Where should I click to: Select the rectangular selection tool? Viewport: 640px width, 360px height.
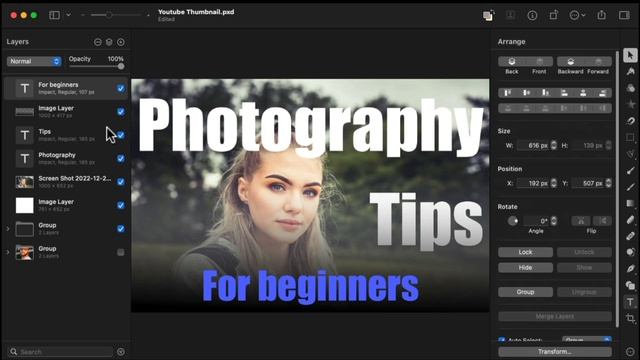[x=630, y=138]
